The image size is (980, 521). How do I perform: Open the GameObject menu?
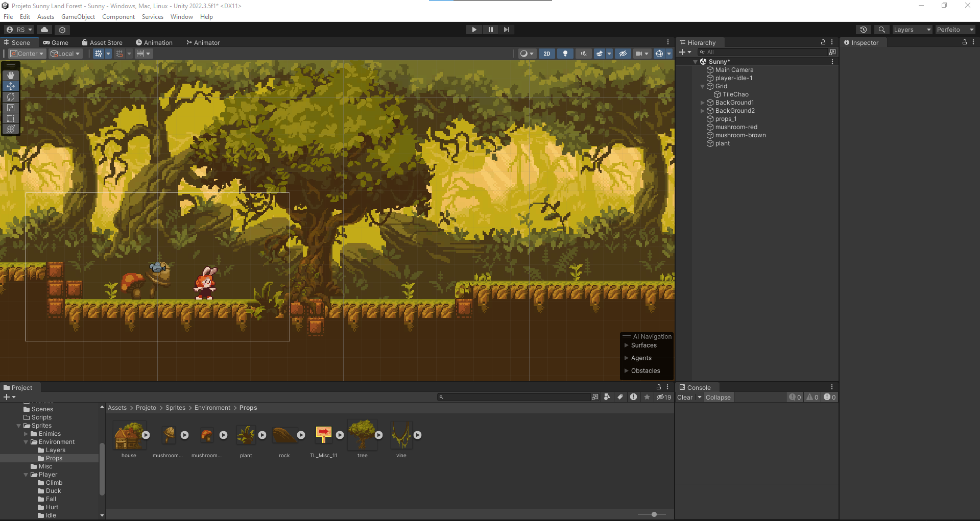point(78,17)
